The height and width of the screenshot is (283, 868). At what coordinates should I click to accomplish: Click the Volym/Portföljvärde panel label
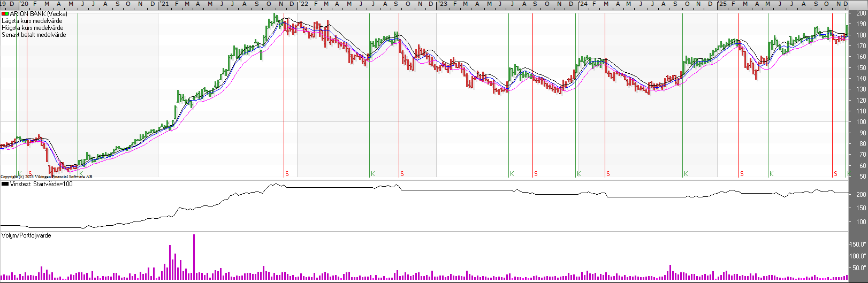[x=26, y=235]
